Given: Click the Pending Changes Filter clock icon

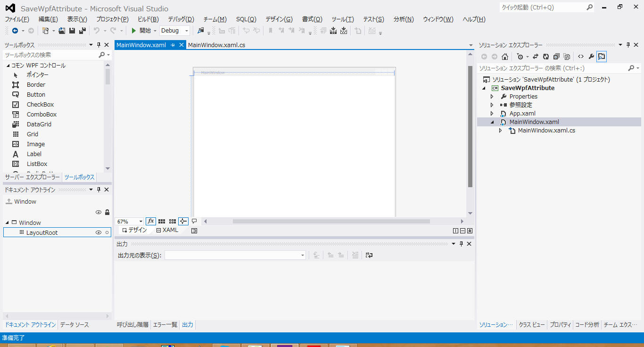Looking at the screenshot, I should pyautogui.click(x=520, y=57).
